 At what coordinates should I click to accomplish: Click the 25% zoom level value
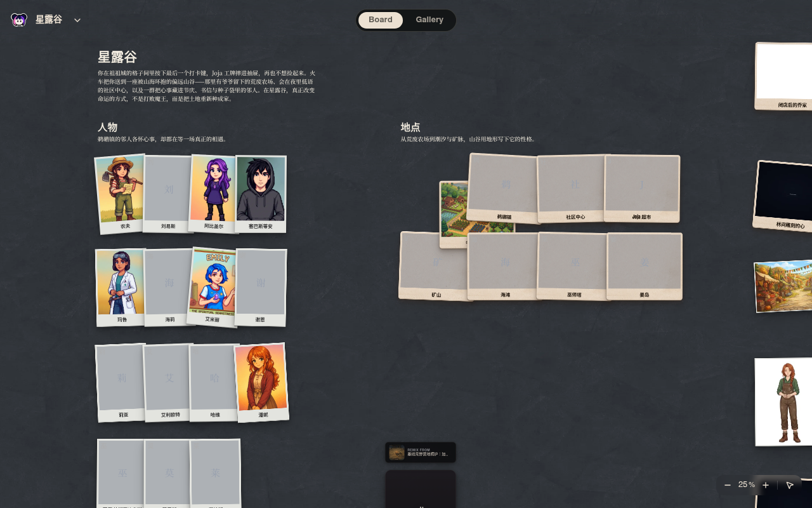pos(747,485)
